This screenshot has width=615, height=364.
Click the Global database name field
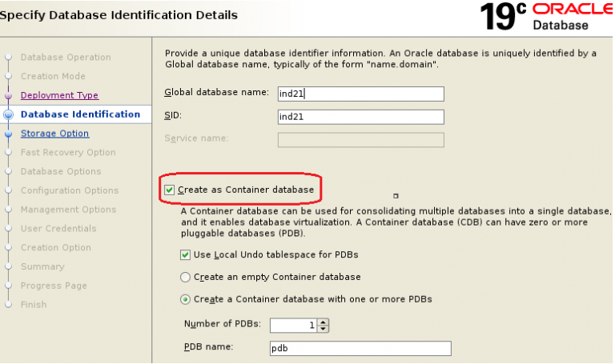[x=360, y=94]
